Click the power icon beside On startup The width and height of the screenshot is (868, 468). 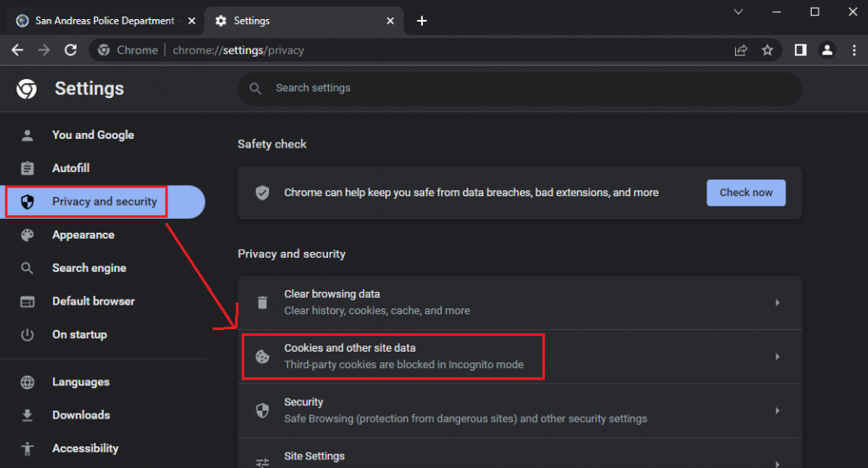click(27, 334)
